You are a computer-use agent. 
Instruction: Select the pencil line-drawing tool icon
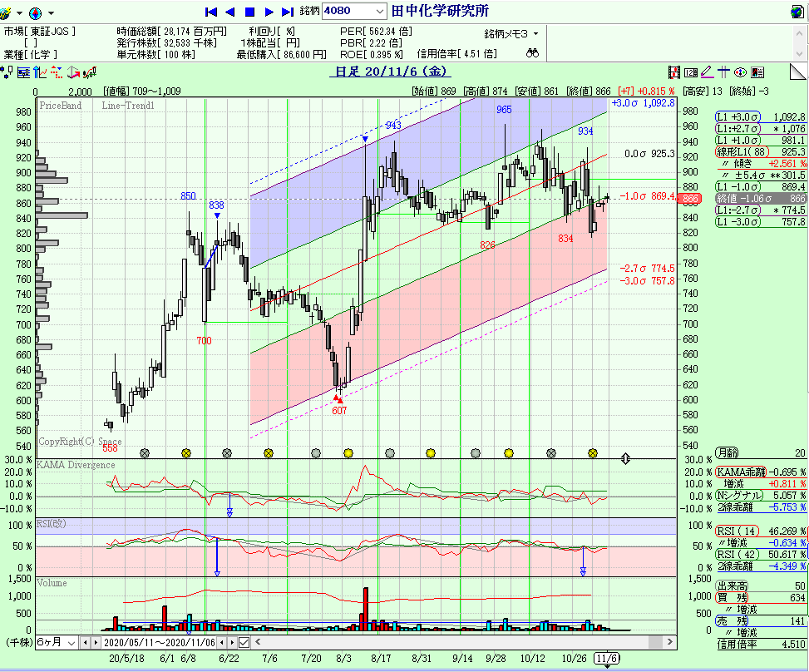click(x=707, y=72)
